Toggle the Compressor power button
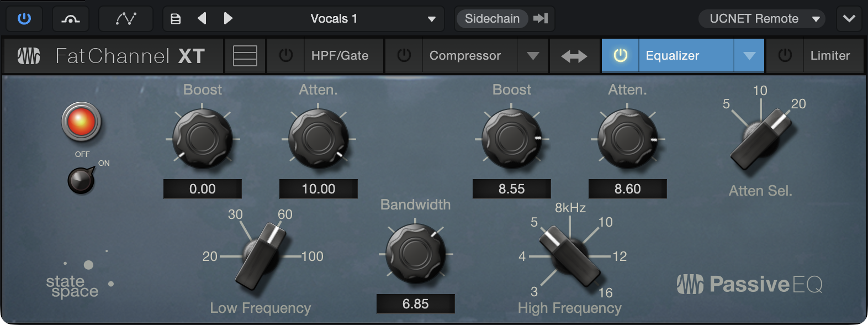Viewport: 868px width, 325px height. (x=404, y=55)
